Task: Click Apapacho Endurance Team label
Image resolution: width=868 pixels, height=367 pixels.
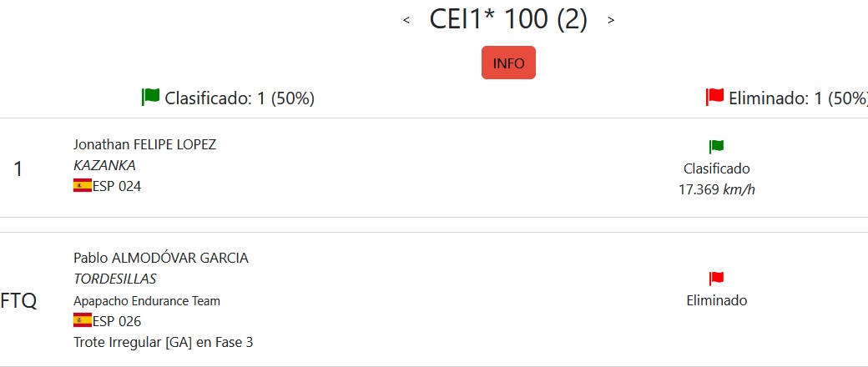Action: (147, 301)
